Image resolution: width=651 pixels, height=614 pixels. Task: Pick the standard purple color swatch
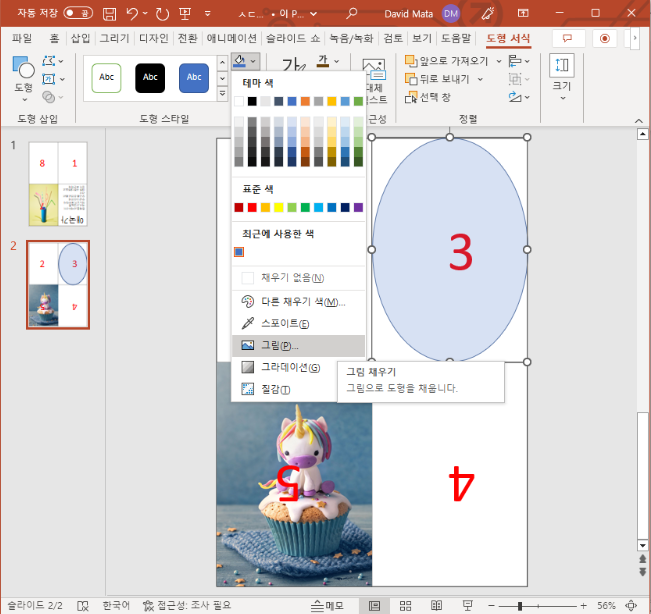pos(358,207)
